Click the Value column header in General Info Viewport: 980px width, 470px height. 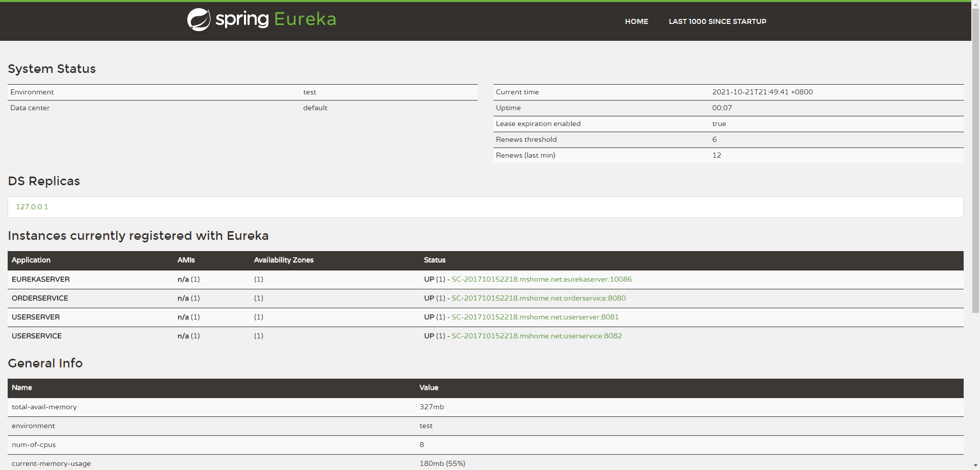pyautogui.click(x=429, y=387)
